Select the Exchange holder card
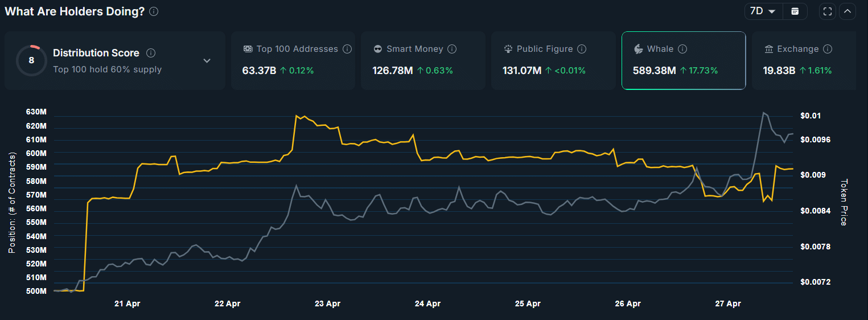 tap(804, 60)
